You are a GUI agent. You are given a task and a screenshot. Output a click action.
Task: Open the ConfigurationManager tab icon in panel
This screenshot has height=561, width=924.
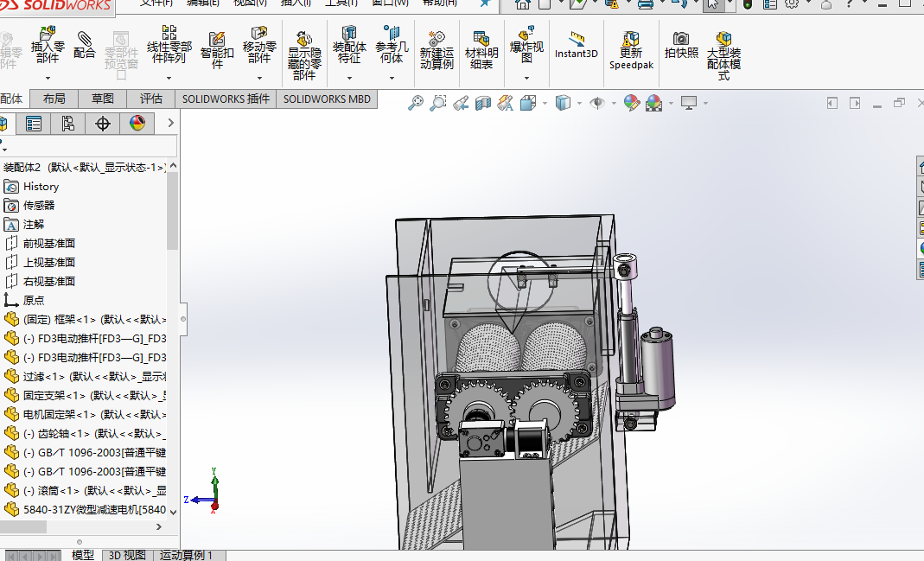(x=68, y=124)
